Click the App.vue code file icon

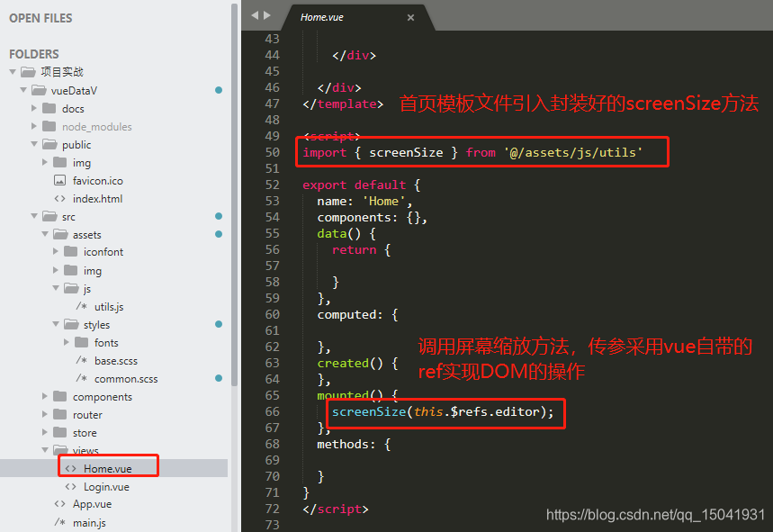tap(59, 504)
